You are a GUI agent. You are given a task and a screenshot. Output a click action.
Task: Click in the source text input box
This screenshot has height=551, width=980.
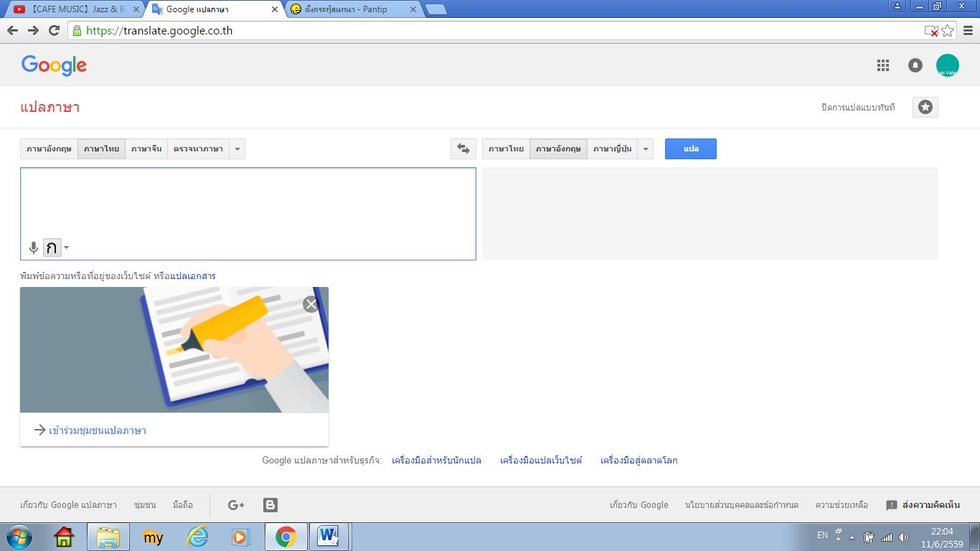[x=248, y=214]
